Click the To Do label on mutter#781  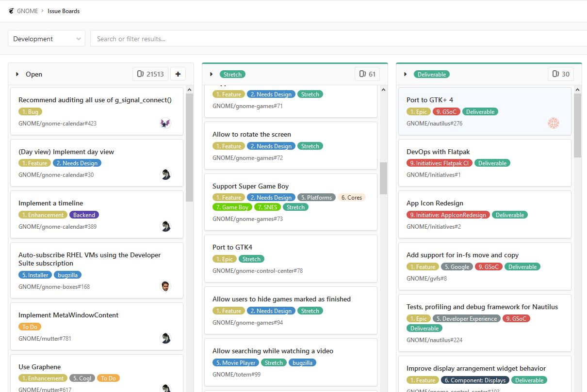(x=30, y=327)
